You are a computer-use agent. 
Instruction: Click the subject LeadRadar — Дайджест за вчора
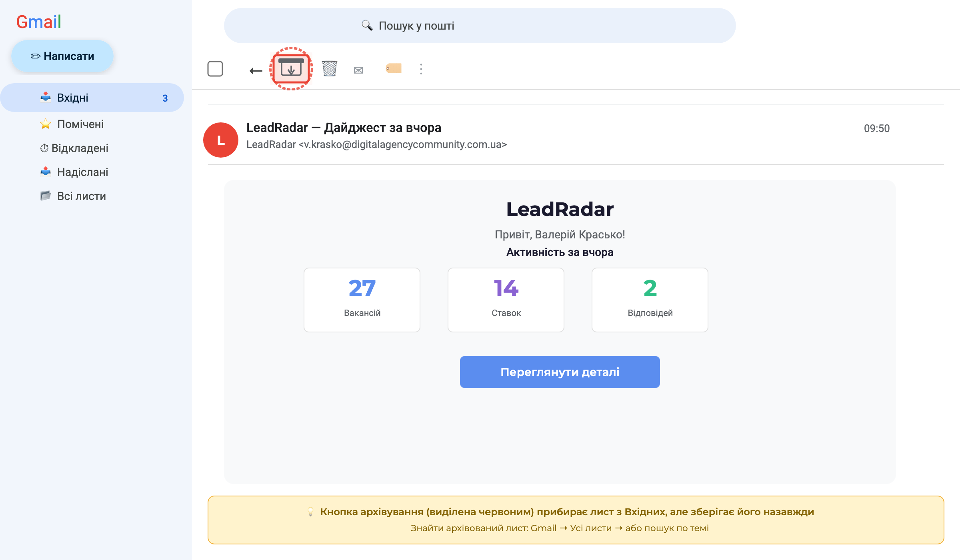pos(344,128)
